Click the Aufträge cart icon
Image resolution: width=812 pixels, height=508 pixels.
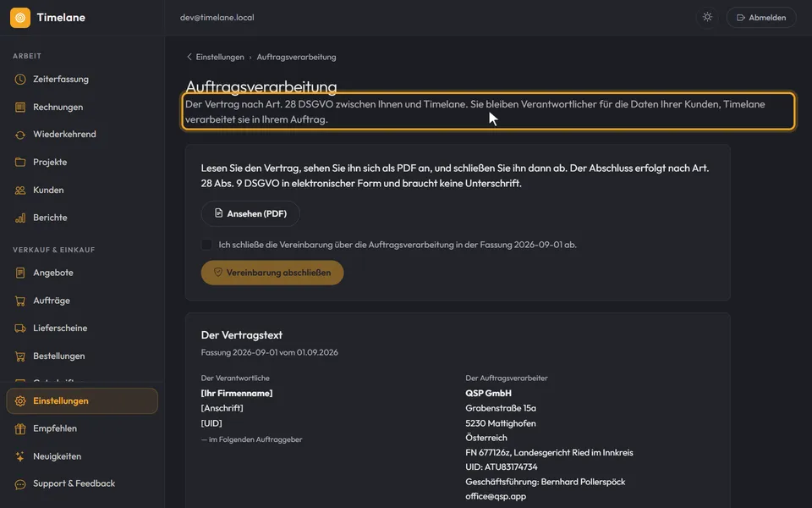click(x=20, y=301)
